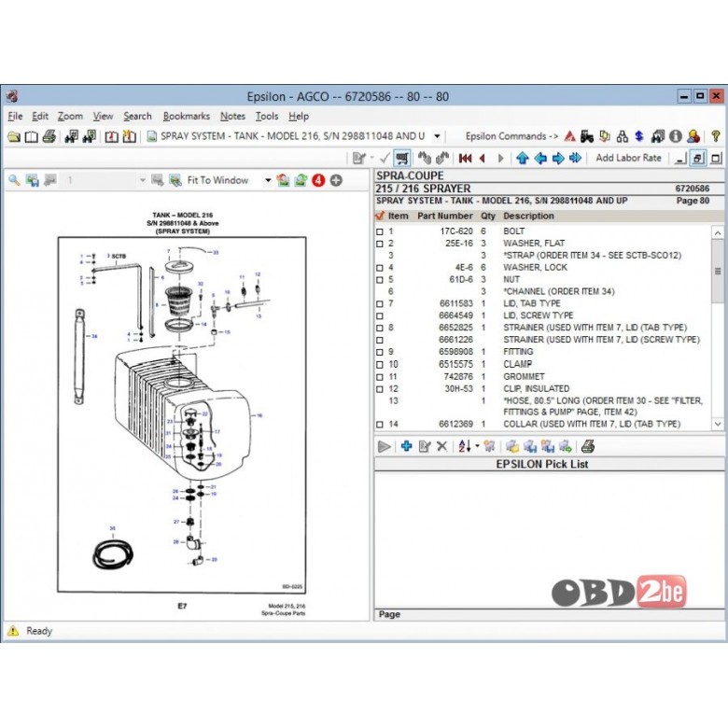Check the box for item 10 CLAMP
The image size is (728, 728).
click(x=380, y=365)
